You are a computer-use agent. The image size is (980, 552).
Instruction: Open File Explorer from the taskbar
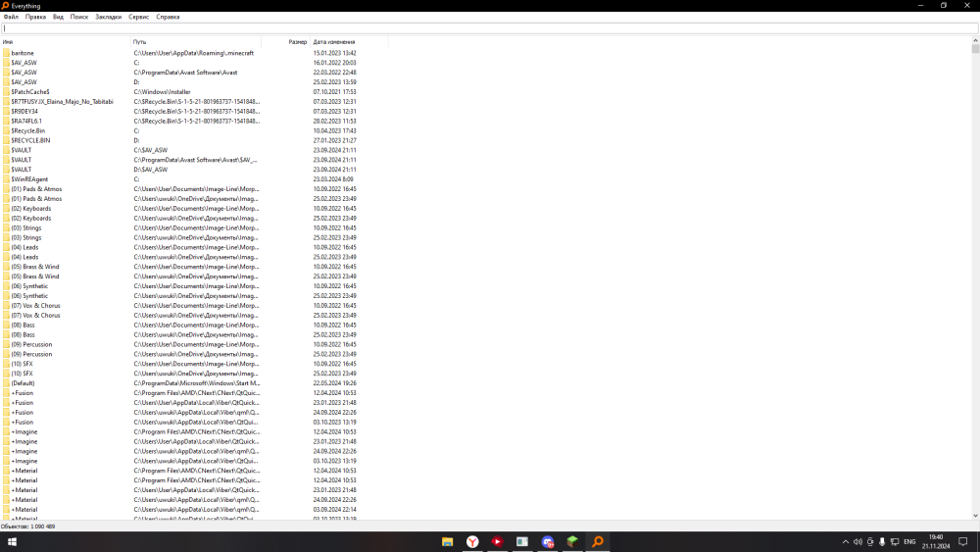pos(448,542)
